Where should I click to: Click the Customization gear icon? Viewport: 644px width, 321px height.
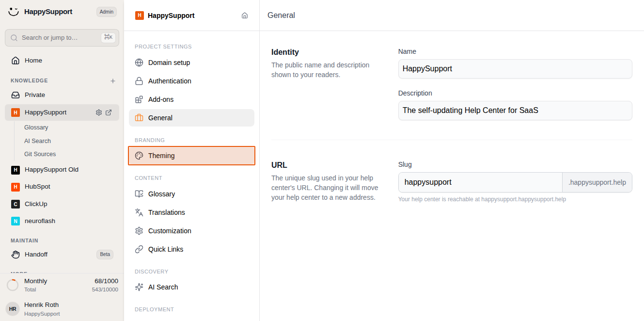click(x=139, y=231)
